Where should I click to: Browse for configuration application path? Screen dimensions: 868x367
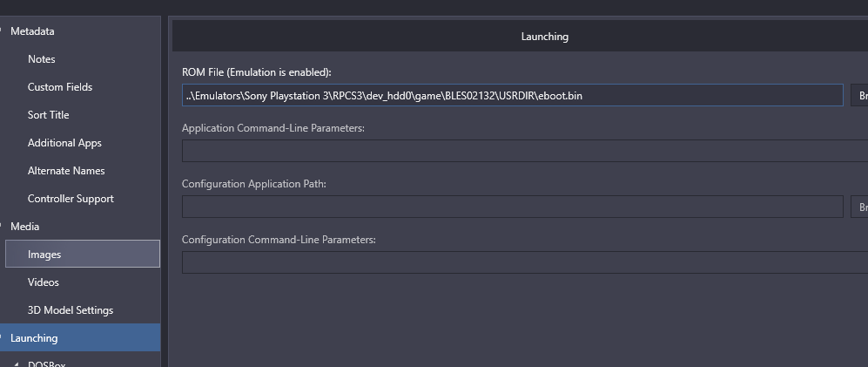pyautogui.click(x=859, y=207)
